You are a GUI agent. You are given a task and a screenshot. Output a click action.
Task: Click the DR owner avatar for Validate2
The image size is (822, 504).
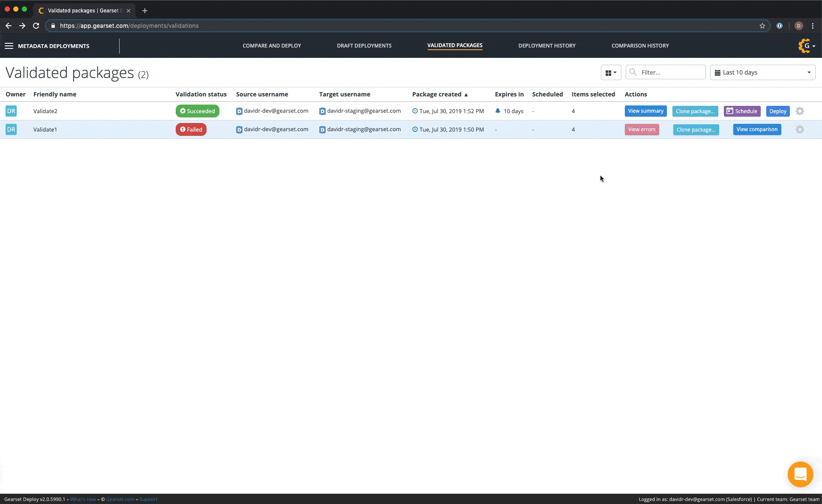(11, 111)
